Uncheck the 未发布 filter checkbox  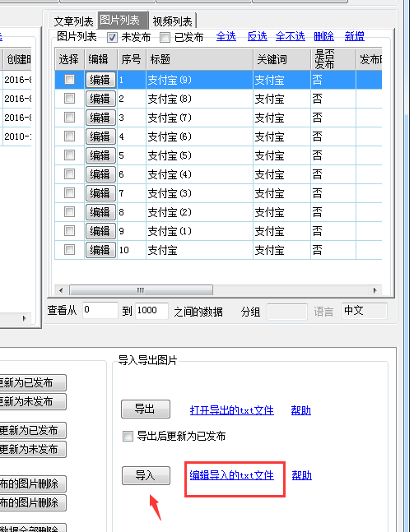[112, 37]
